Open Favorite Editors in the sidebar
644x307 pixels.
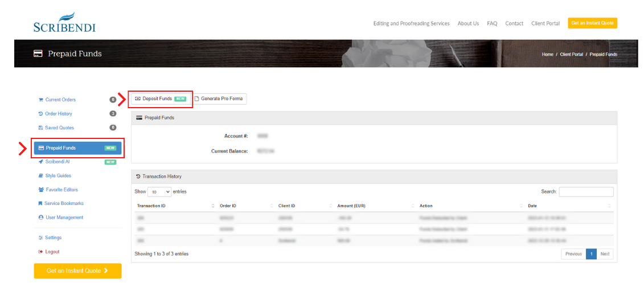[62, 190]
